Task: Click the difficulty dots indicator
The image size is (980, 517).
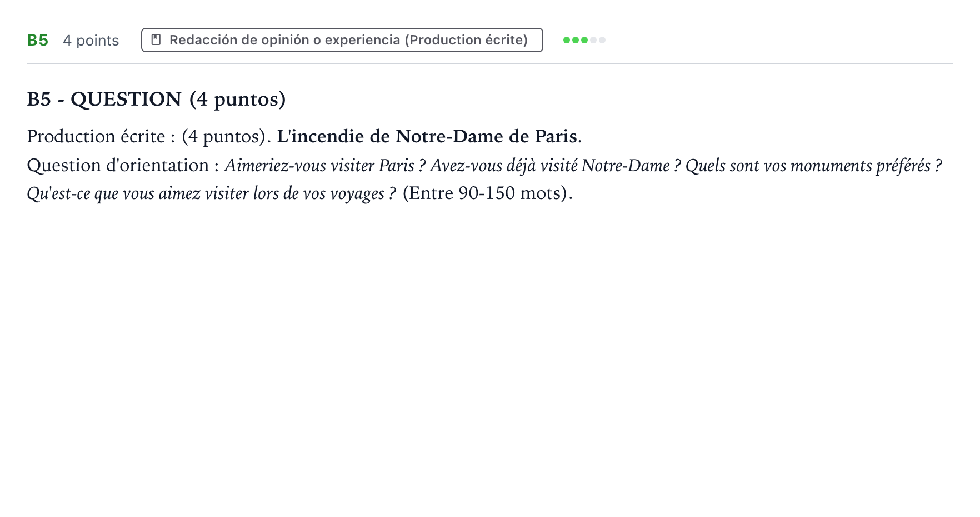Action: 584,40
